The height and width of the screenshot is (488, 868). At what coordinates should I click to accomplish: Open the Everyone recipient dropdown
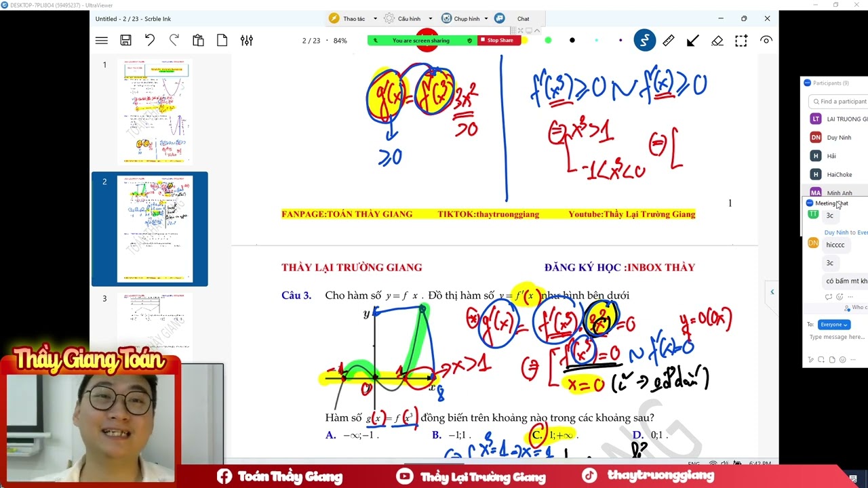tap(834, 325)
